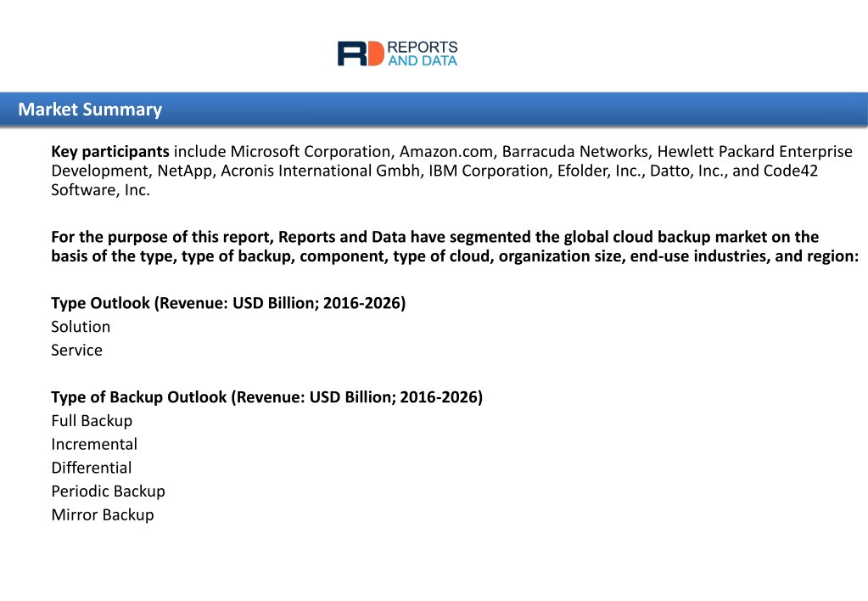
Task: Click the 'Key participants' bold text
Action: point(110,152)
